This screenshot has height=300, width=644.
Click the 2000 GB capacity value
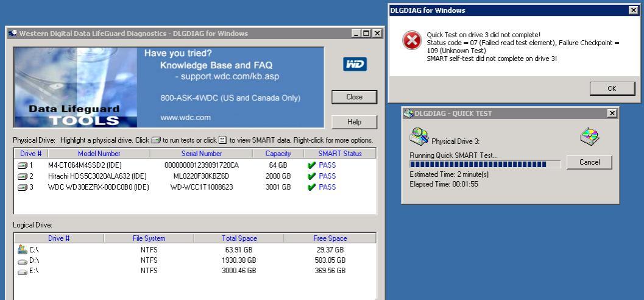coord(278,176)
